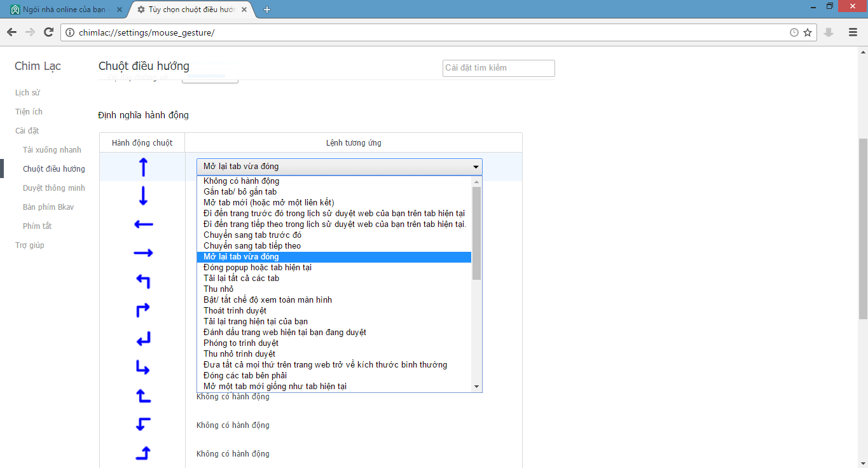
Task: Click the left-then-down gesture icon
Action: click(143, 425)
